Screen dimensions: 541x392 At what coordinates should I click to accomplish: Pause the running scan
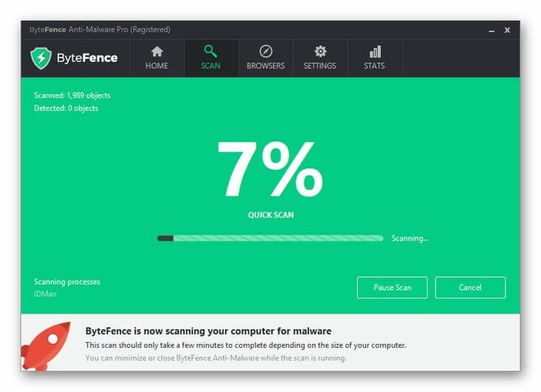tap(392, 288)
